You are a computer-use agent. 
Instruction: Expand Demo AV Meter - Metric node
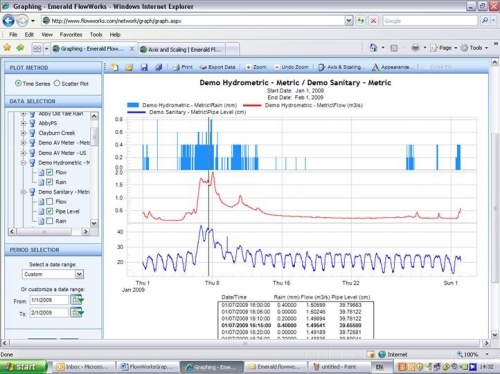pyautogui.click(x=23, y=143)
